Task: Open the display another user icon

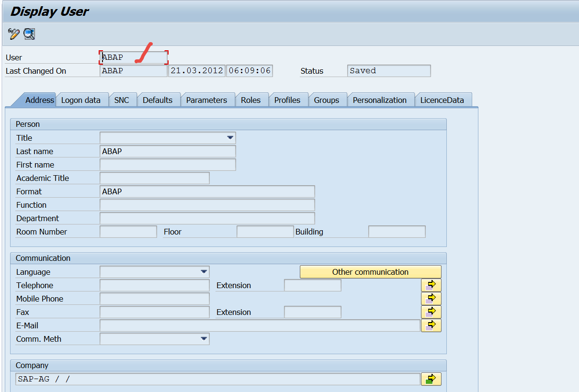Action: click(x=29, y=34)
